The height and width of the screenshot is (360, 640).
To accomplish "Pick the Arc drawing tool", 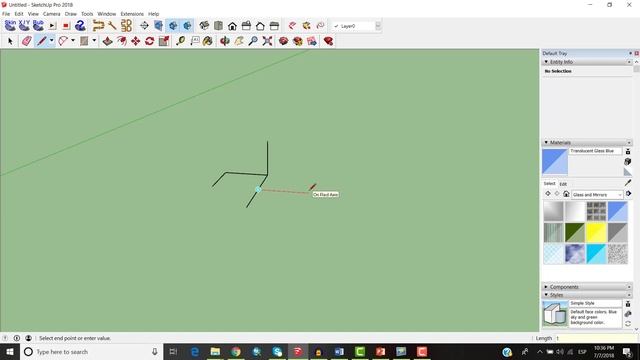I will 63,41.
